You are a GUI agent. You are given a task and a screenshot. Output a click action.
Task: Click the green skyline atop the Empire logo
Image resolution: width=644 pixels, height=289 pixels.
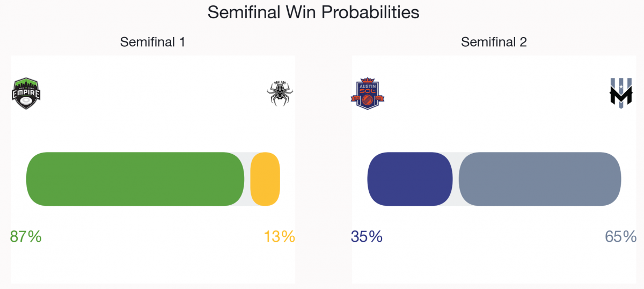pyautogui.click(x=26, y=83)
